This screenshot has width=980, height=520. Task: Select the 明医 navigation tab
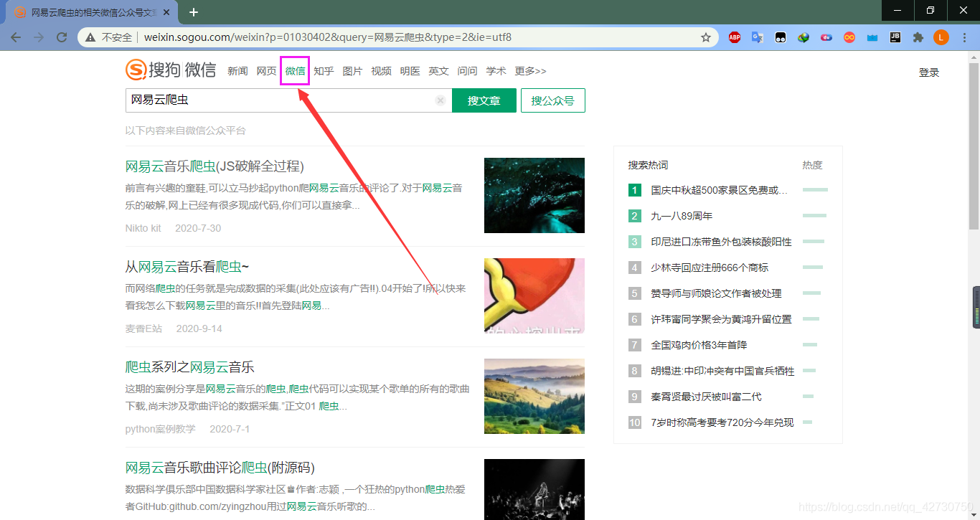410,71
